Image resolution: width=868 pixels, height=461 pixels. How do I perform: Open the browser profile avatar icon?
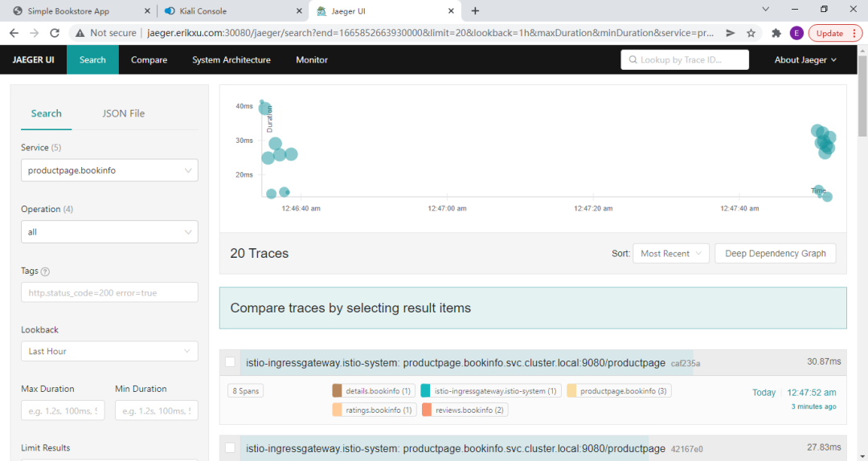coord(796,33)
